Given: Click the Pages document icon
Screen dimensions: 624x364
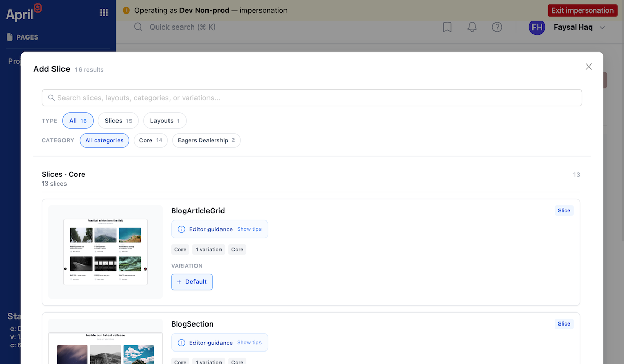Looking at the screenshot, I should tap(10, 37).
